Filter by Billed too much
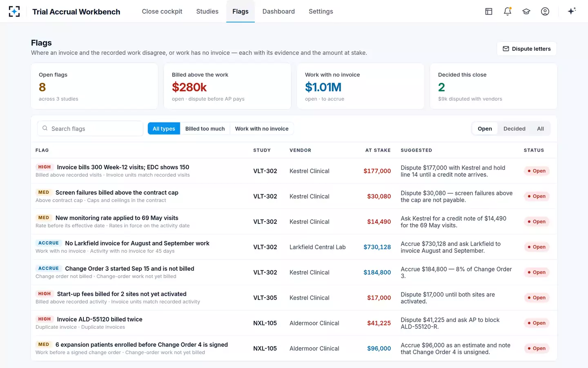 [205, 128]
